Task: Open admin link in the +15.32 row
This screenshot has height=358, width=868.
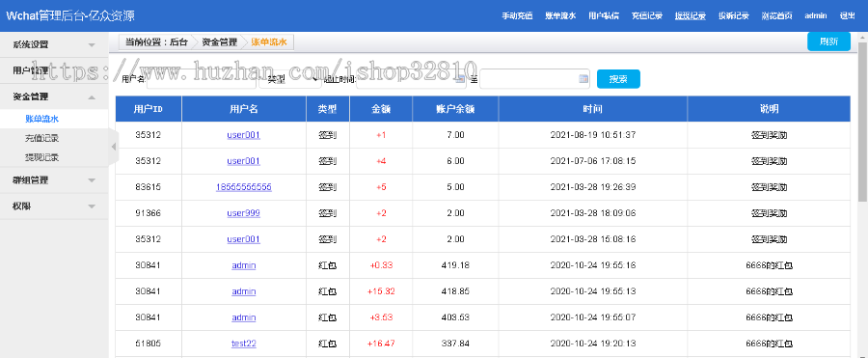Action: tap(244, 291)
